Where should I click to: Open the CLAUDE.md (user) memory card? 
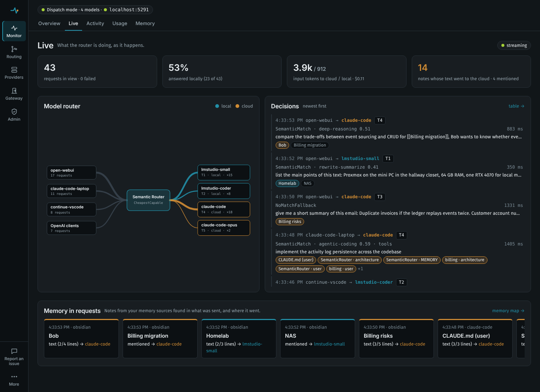(x=475, y=338)
